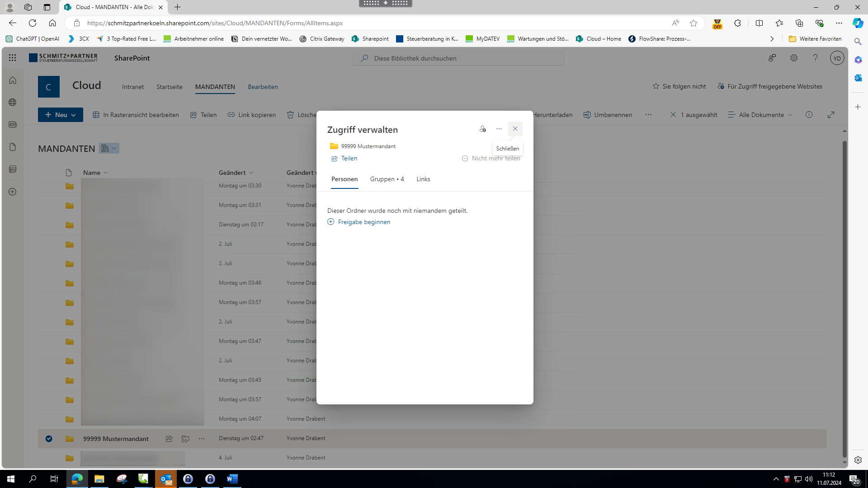Close the Zugriff verwalten dialog

[515, 129]
